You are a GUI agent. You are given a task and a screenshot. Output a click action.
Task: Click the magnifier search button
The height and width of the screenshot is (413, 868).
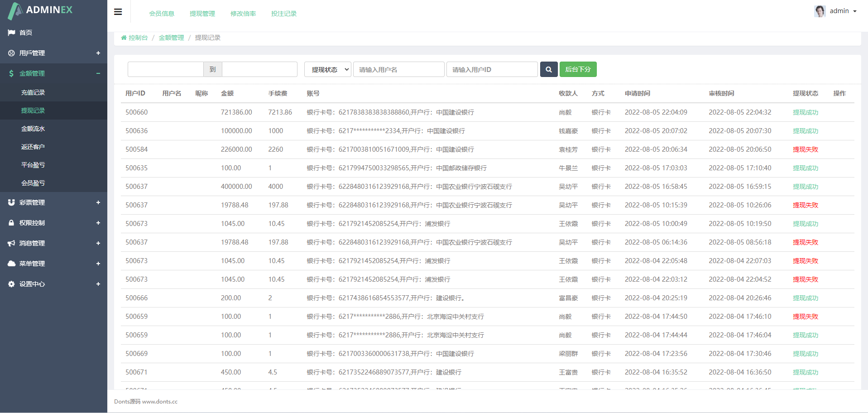(548, 69)
